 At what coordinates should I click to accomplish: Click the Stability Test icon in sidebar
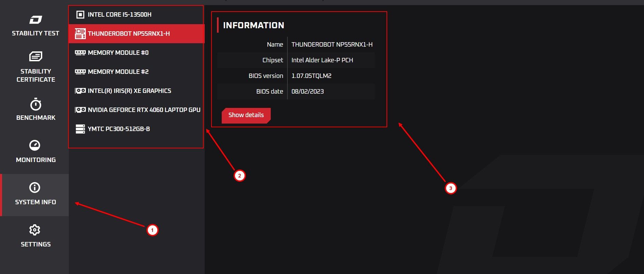36,20
